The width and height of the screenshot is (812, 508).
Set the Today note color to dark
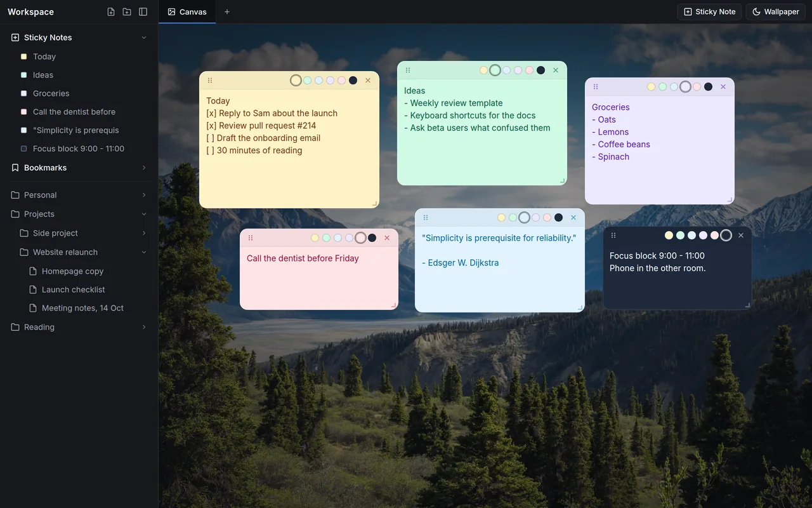353,81
